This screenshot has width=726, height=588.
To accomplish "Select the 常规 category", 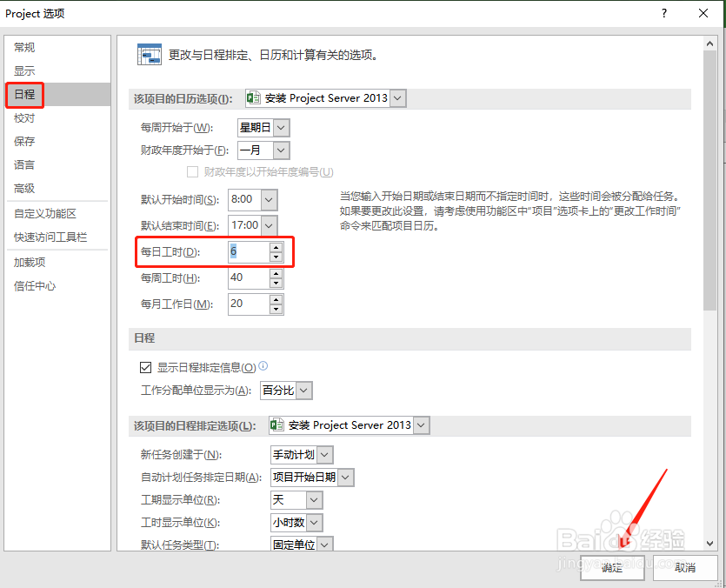I will click(x=58, y=47).
